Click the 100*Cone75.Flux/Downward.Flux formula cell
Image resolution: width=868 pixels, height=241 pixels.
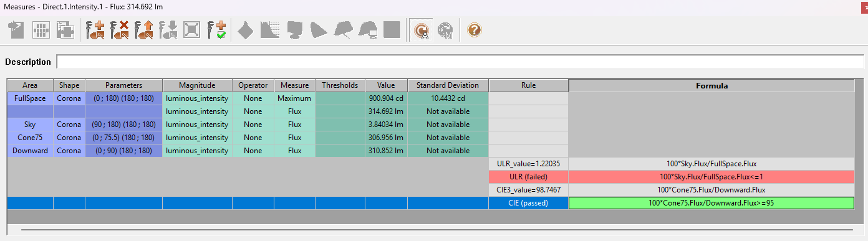pos(711,190)
